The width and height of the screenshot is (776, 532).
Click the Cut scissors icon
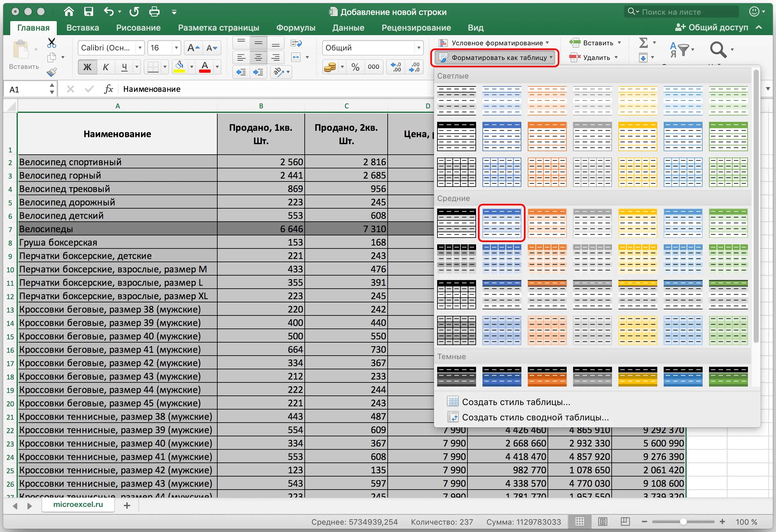52,43
